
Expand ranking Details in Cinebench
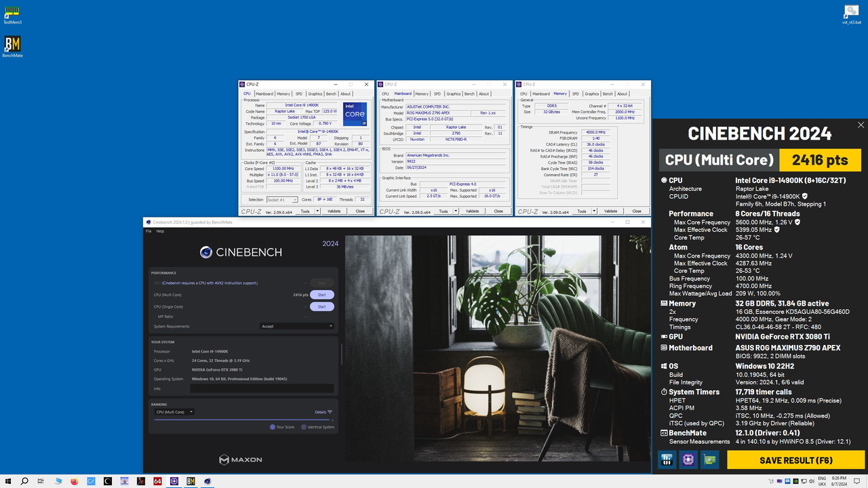coord(323,411)
